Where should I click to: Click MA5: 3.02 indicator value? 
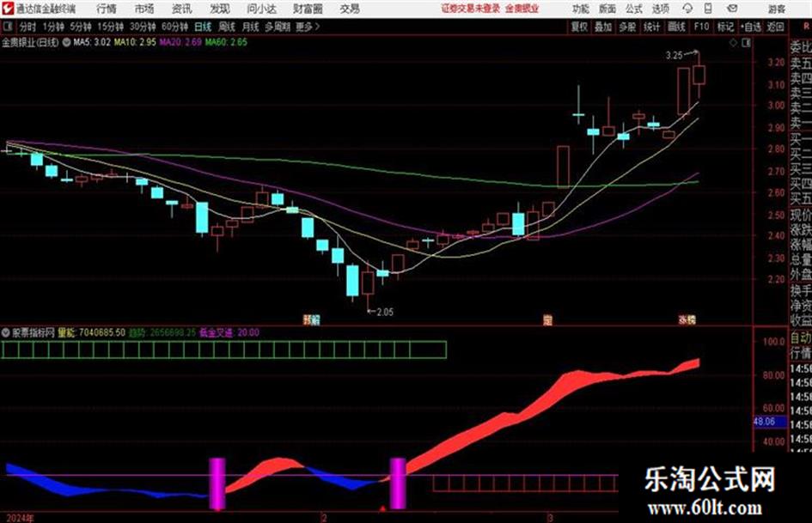coord(92,42)
